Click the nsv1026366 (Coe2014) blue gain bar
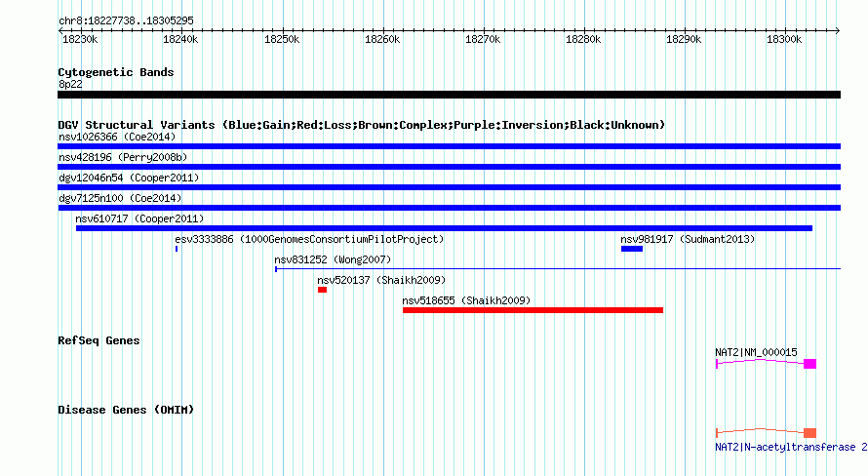The height and width of the screenshot is (476, 868). pyautogui.click(x=449, y=146)
